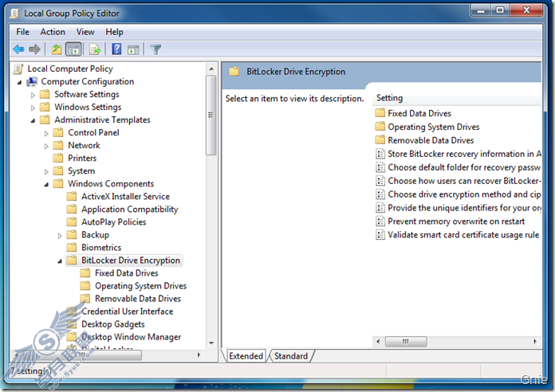555x392 pixels.
Task: Open the View menu
Action: [x=85, y=32]
